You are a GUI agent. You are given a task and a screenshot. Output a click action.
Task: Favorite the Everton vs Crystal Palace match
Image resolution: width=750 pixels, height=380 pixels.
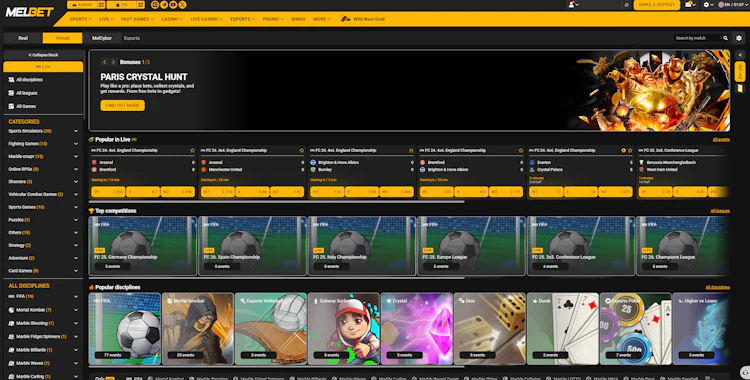[630, 150]
